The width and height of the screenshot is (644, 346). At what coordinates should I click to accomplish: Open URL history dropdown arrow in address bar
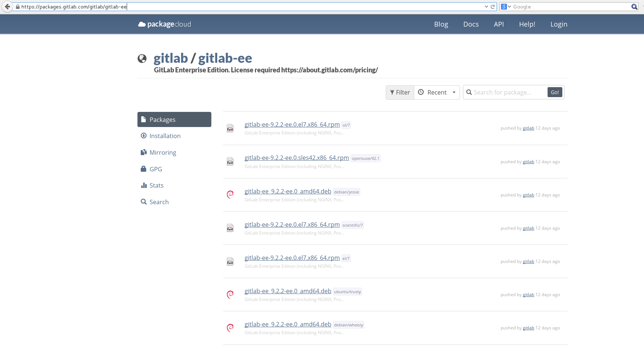pyautogui.click(x=486, y=7)
